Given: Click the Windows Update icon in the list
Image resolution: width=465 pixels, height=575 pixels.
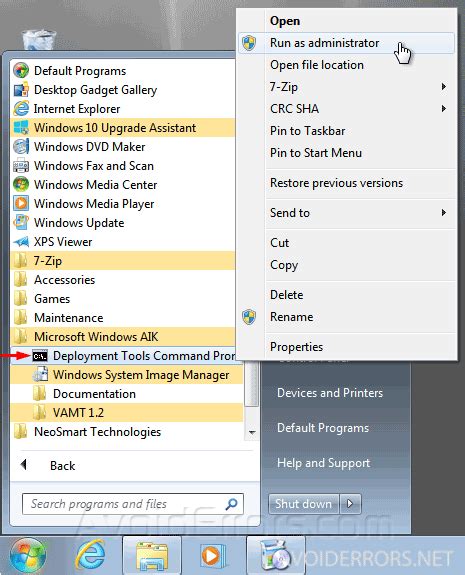Looking at the screenshot, I should pyautogui.click(x=21, y=223).
